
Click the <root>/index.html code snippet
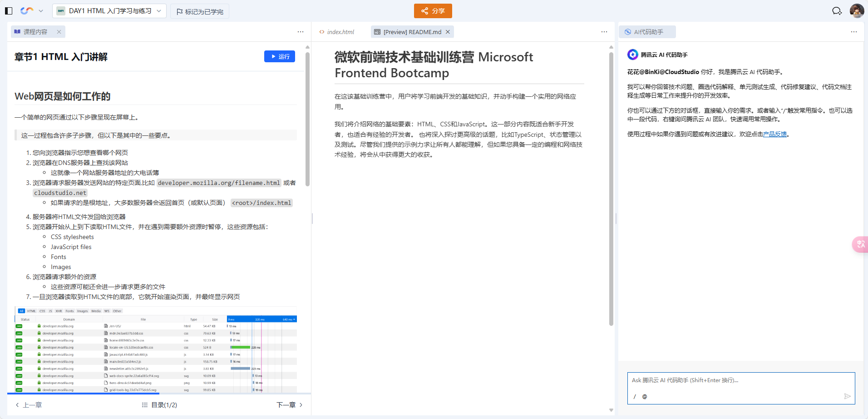coord(261,203)
